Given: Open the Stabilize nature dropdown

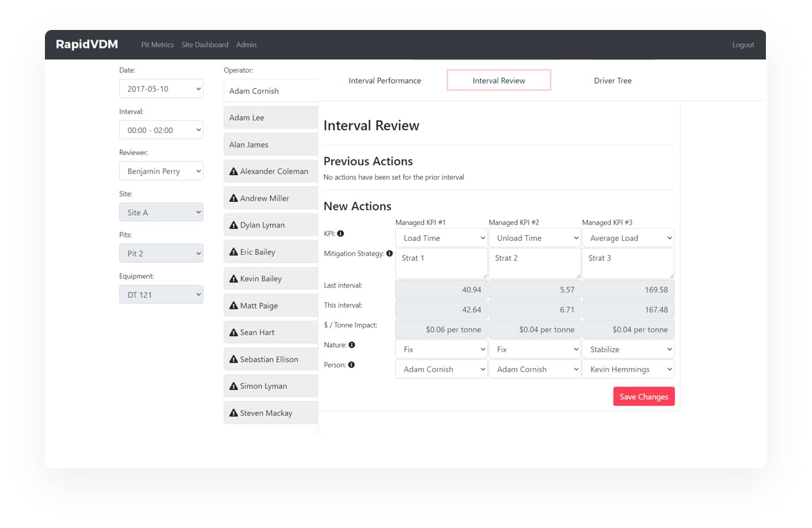Looking at the screenshot, I should tap(628, 349).
